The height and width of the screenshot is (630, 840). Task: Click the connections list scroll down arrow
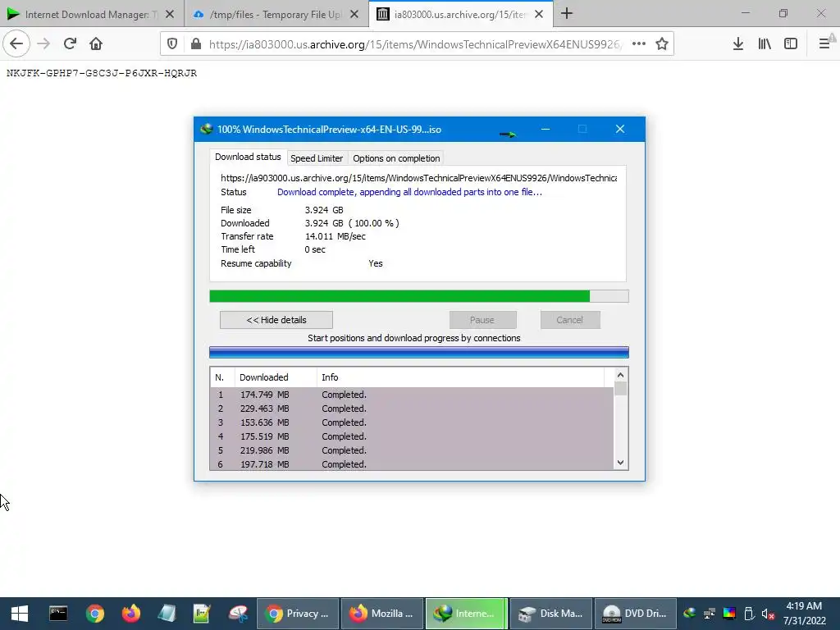coord(620,463)
